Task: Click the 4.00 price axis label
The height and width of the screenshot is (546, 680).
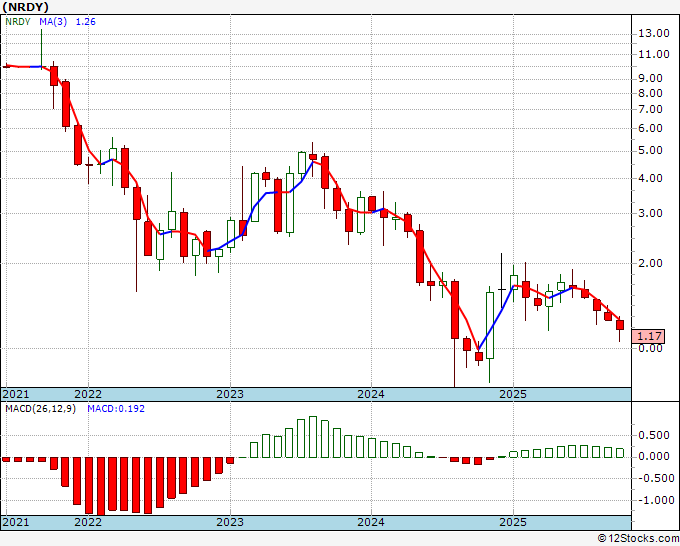Action: pyautogui.click(x=651, y=178)
